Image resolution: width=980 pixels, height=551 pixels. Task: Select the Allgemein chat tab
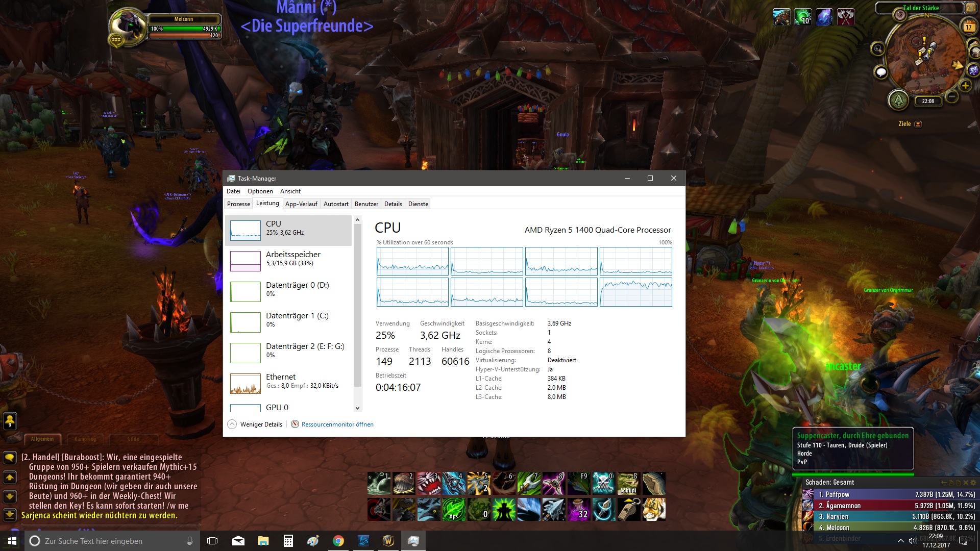[x=42, y=439]
